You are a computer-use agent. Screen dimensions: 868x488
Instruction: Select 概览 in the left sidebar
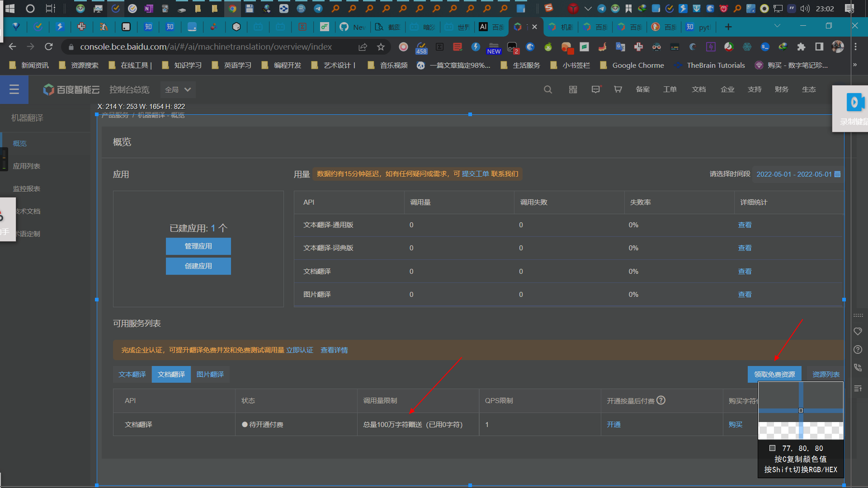point(20,143)
